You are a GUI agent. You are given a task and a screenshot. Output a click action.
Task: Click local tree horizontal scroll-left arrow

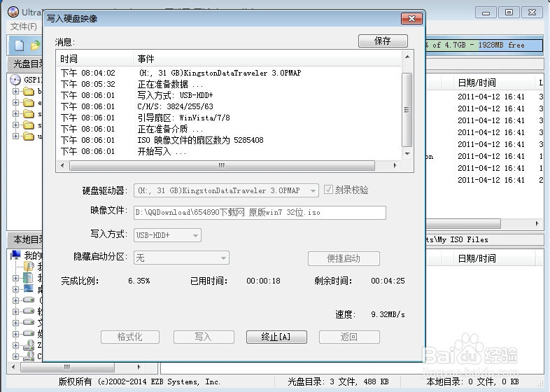click(13, 367)
